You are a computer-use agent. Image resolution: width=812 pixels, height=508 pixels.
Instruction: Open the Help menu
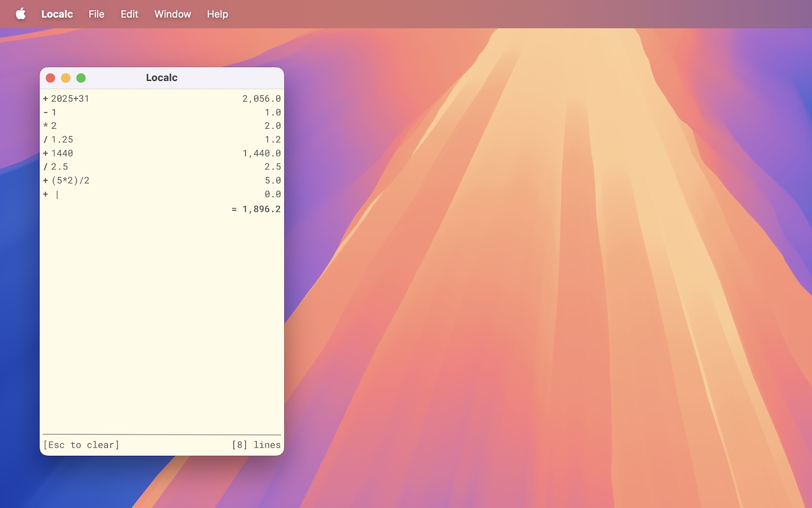pos(217,14)
